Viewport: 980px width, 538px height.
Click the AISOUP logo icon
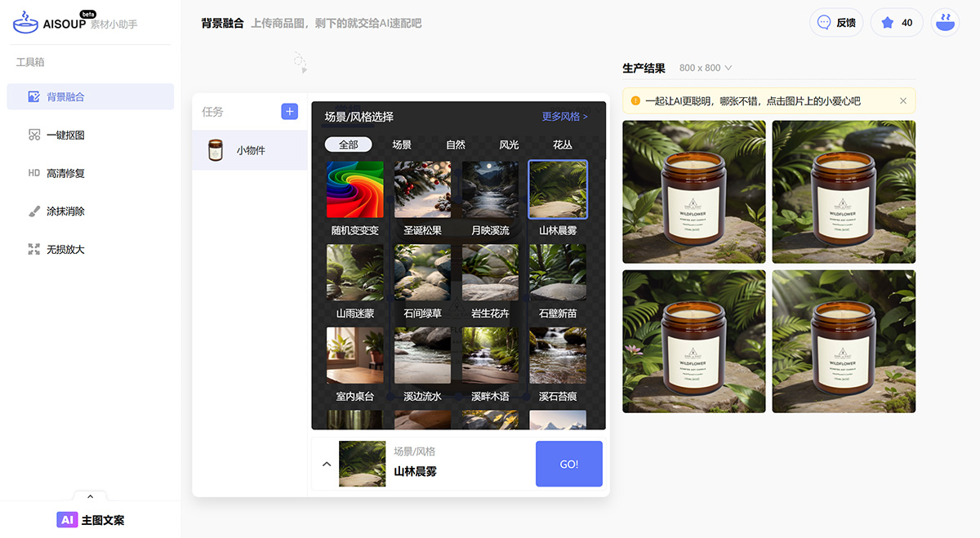(26, 22)
